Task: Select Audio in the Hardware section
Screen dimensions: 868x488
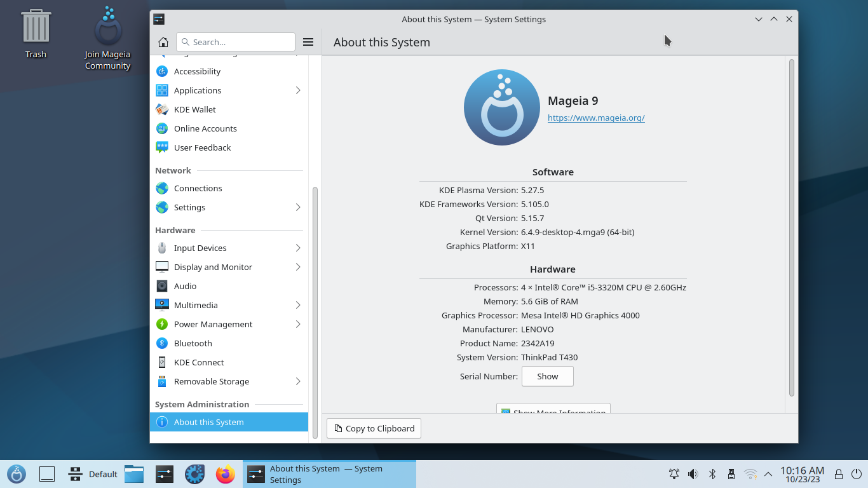Action: (x=229, y=286)
